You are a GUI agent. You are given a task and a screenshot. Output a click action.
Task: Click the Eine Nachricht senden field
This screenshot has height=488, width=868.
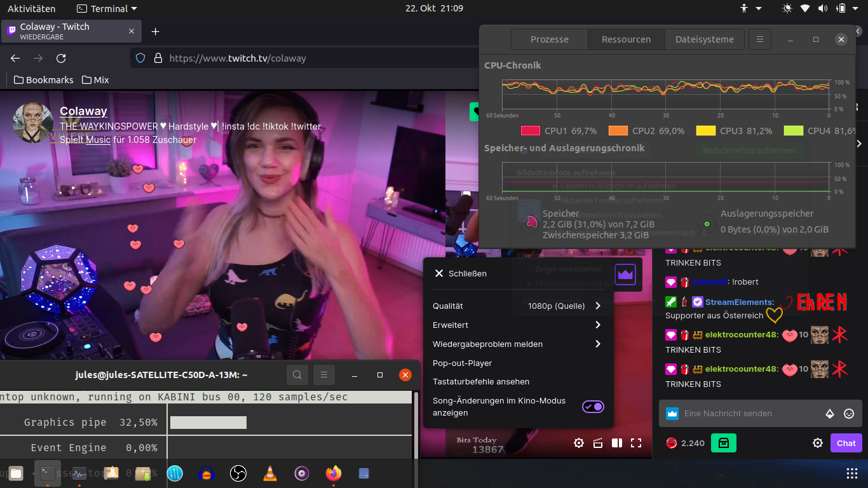752,414
